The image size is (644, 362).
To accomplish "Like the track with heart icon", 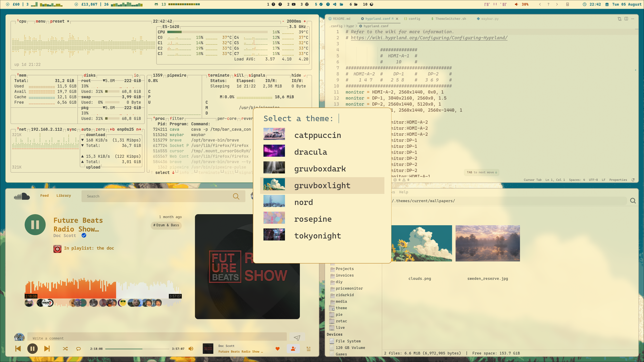I will (278, 349).
